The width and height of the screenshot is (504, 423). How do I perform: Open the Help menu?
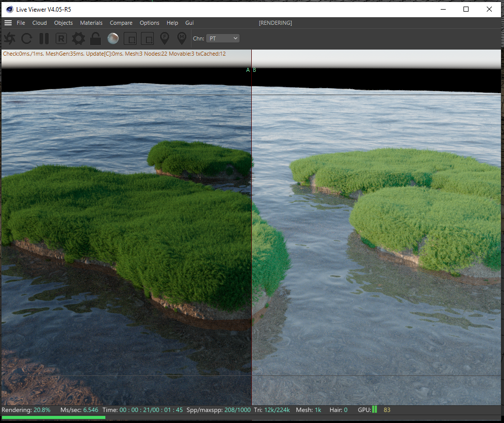(x=172, y=23)
